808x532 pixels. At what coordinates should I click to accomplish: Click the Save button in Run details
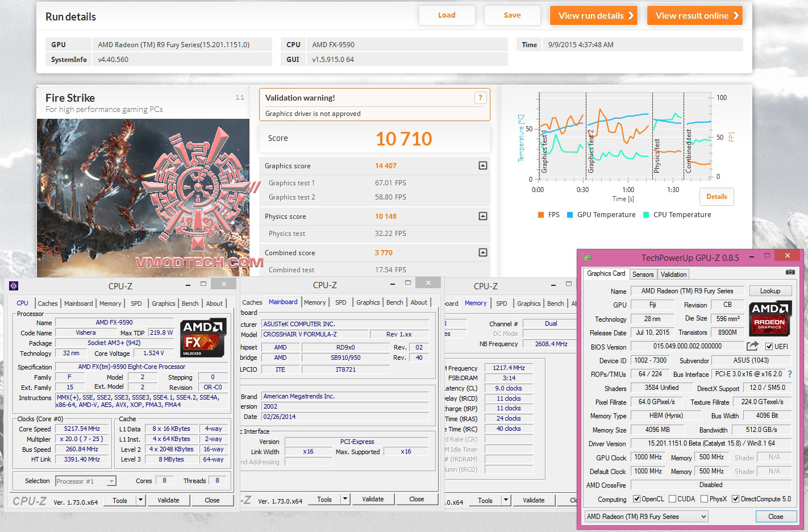(x=513, y=15)
